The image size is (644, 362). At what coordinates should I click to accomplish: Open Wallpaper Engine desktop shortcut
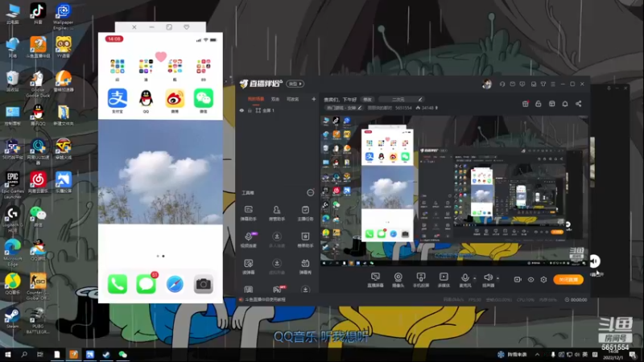[x=64, y=16]
